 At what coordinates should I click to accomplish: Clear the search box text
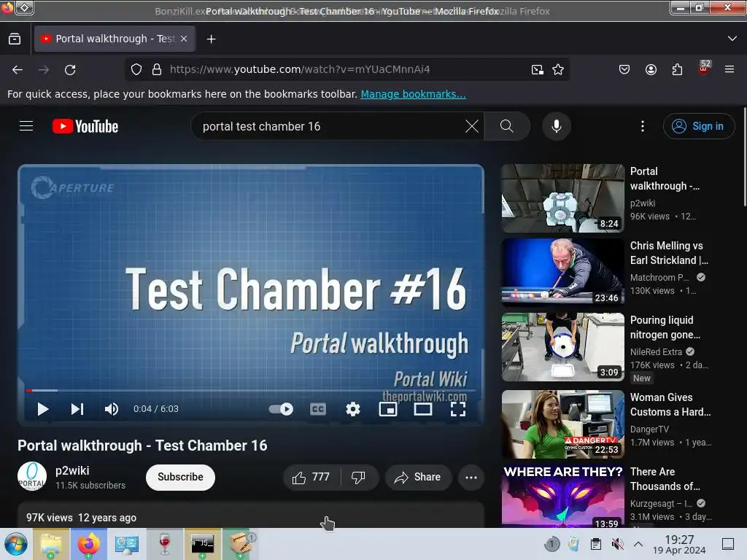472,126
